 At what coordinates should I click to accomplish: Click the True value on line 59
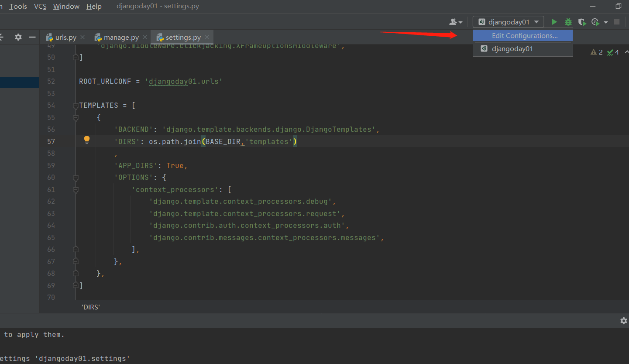[175, 166]
